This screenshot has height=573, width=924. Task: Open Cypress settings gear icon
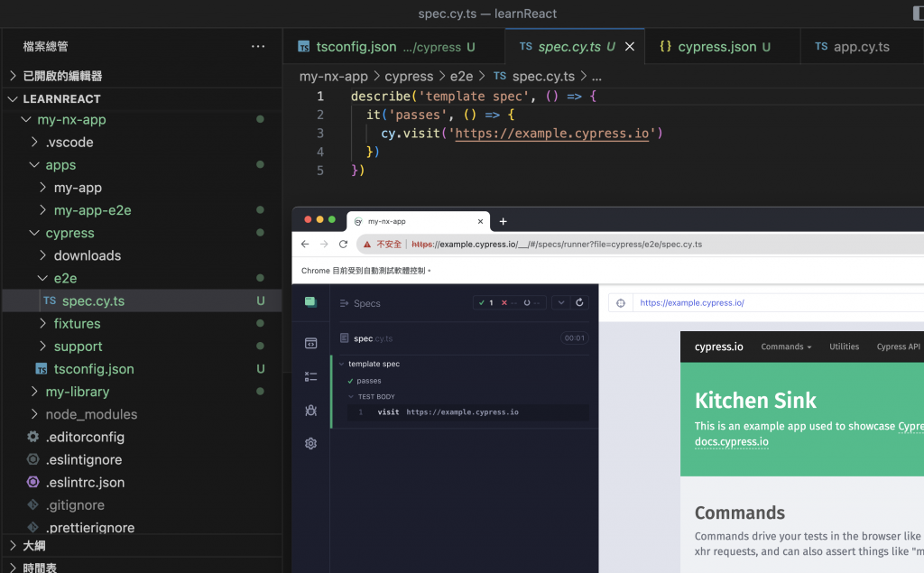click(x=310, y=443)
